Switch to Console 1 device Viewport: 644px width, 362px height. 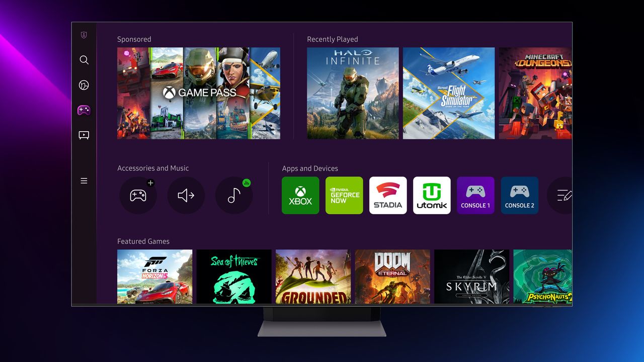(x=475, y=196)
